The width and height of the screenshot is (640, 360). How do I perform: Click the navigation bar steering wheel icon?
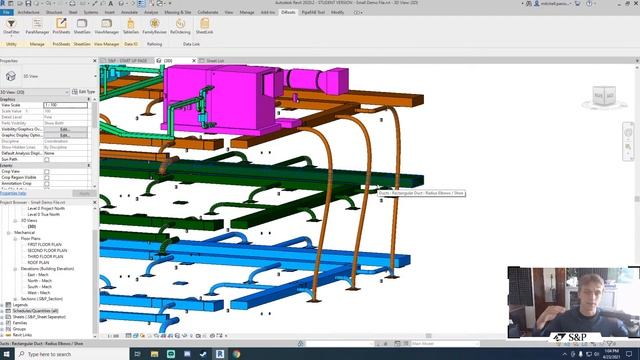(x=628, y=133)
